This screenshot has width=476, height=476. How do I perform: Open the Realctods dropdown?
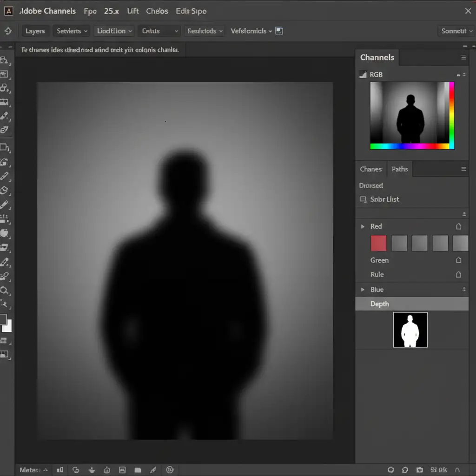[205, 31]
